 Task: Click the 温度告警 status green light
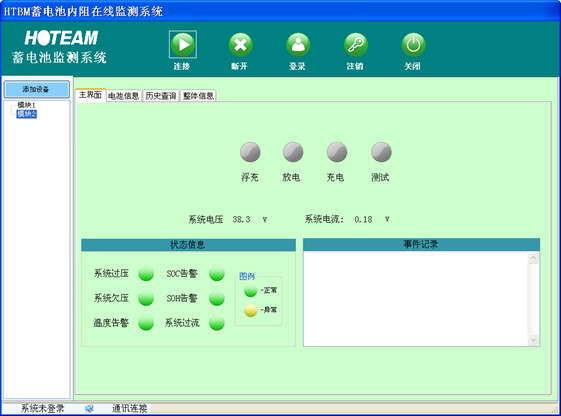click(146, 323)
